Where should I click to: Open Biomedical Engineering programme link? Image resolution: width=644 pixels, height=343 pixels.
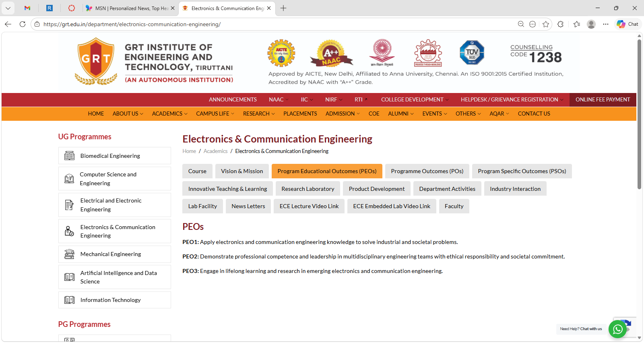110,156
